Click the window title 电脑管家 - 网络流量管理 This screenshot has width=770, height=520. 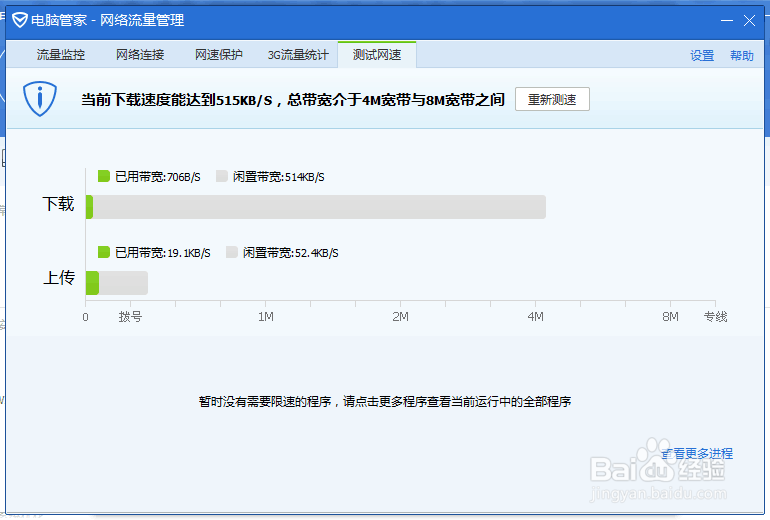click(x=108, y=20)
